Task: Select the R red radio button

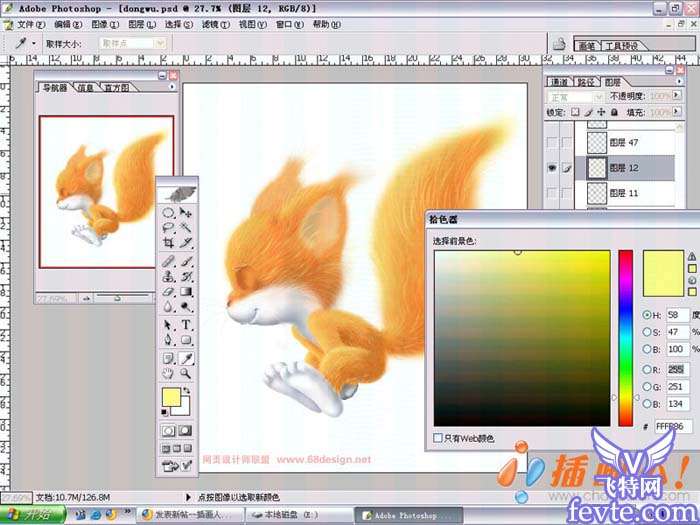Action: point(646,368)
